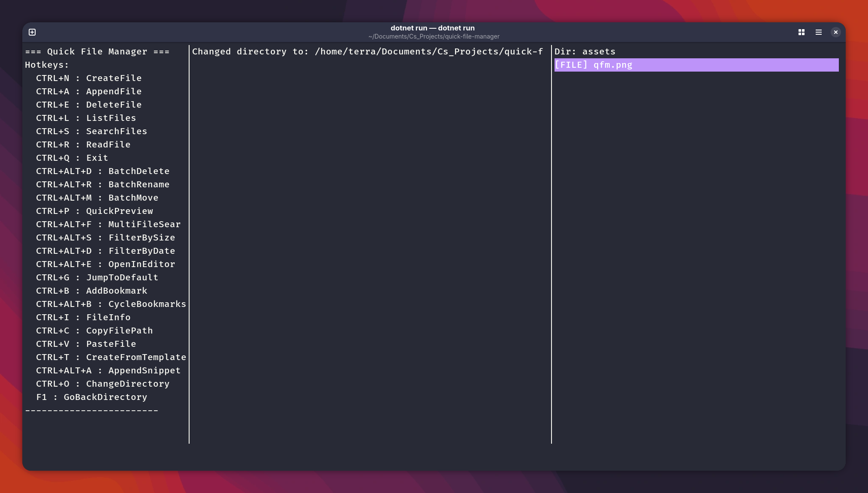
Task: Click the F1 GoBackDirectory hotkey entry
Action: coord(91,397)
